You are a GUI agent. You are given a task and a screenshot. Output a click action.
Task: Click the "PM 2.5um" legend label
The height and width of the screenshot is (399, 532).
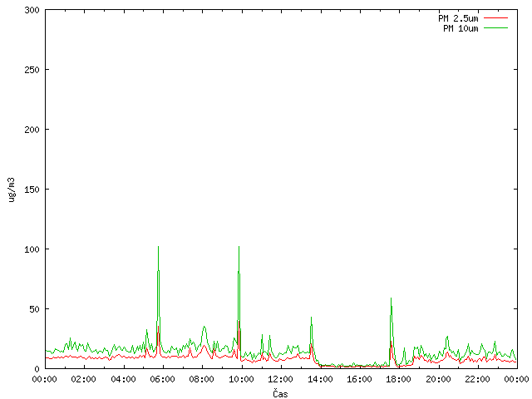pyautogui.click(x=458, y=18)
